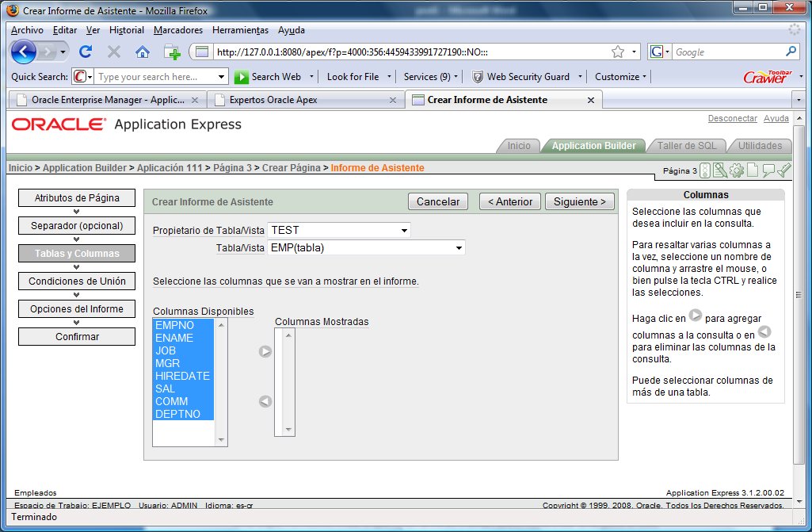Image resolution: width=812 pixels, height=532 pixels.
Task: Open the Customize dropdown menu
Action: coord(620,77)
